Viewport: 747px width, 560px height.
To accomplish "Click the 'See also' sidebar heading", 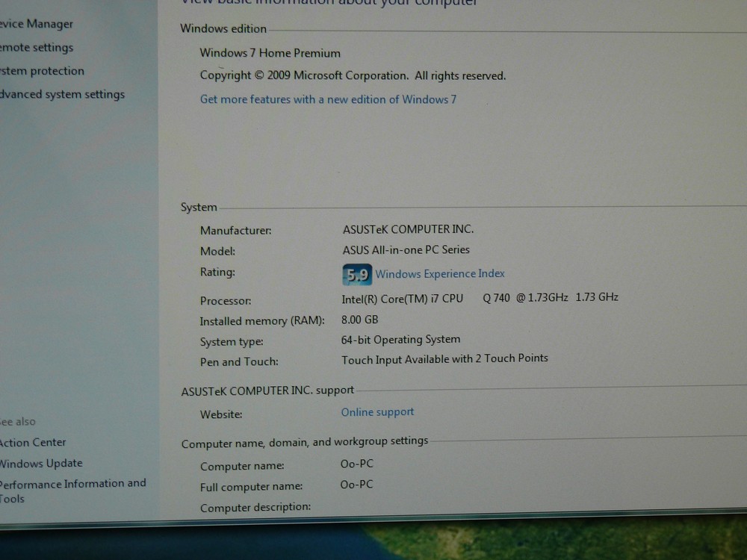I will (18, 421).
